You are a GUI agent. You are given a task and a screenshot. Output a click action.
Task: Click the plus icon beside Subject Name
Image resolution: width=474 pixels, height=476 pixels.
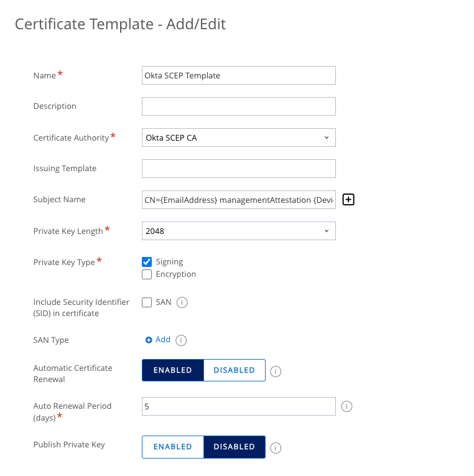(x=348, y=200)
